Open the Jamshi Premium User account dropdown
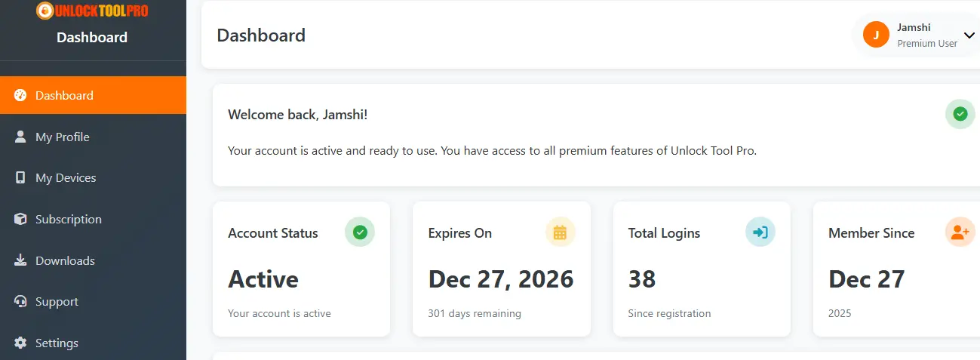 [917, 35]
